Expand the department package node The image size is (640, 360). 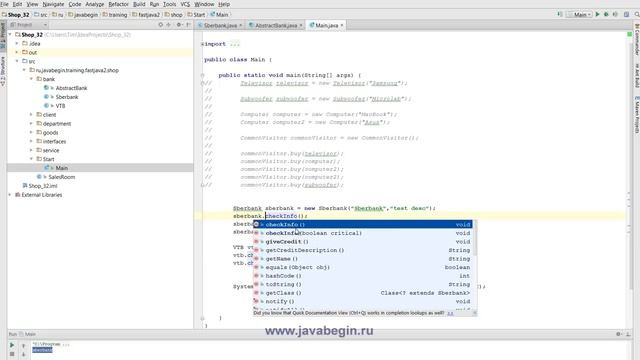[x=31, y=124]
